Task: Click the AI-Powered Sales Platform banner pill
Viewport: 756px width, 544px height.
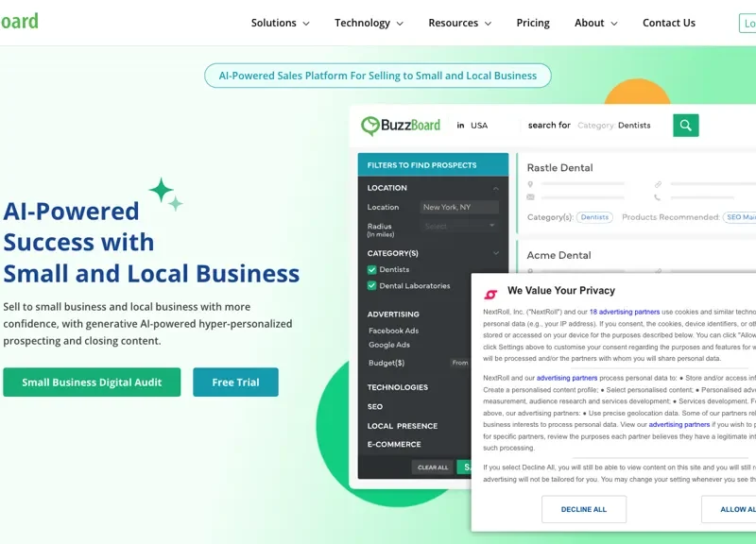Action: point(377,76)
